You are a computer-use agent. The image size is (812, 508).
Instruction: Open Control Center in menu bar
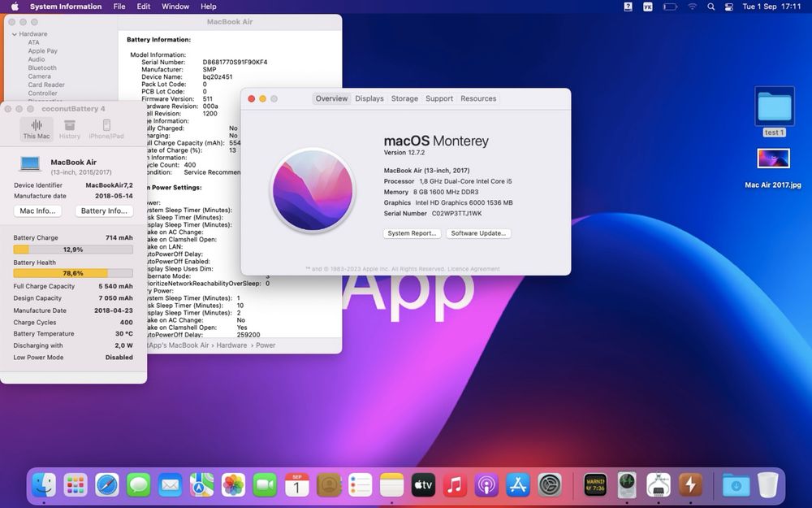click(728, 7)
